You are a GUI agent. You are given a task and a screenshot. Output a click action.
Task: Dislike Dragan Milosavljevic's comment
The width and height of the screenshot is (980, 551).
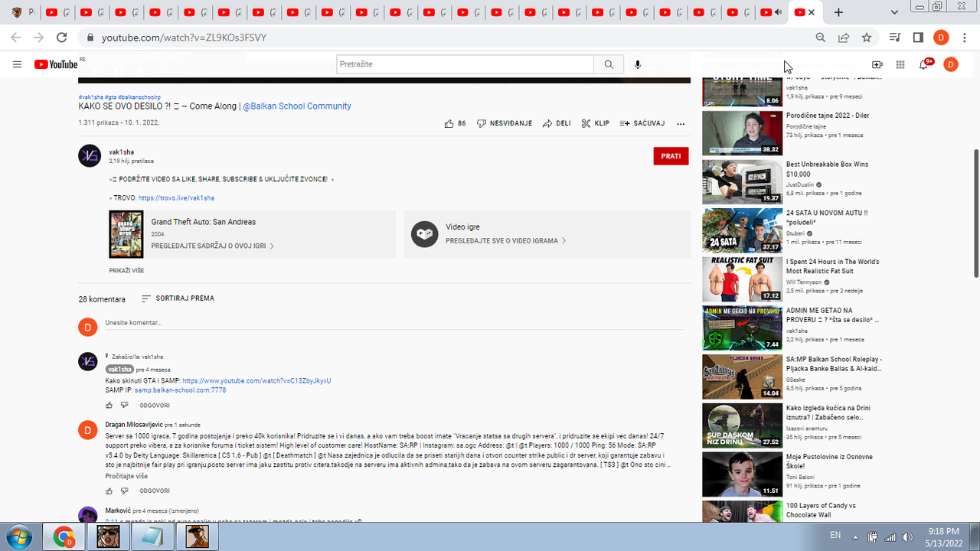coord(122,491)
